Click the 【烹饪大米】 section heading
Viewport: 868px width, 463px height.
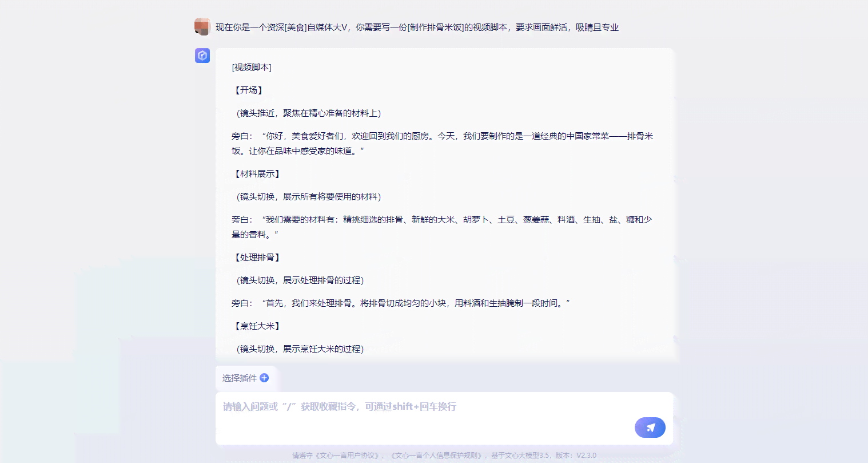click(x=257, y=326)
